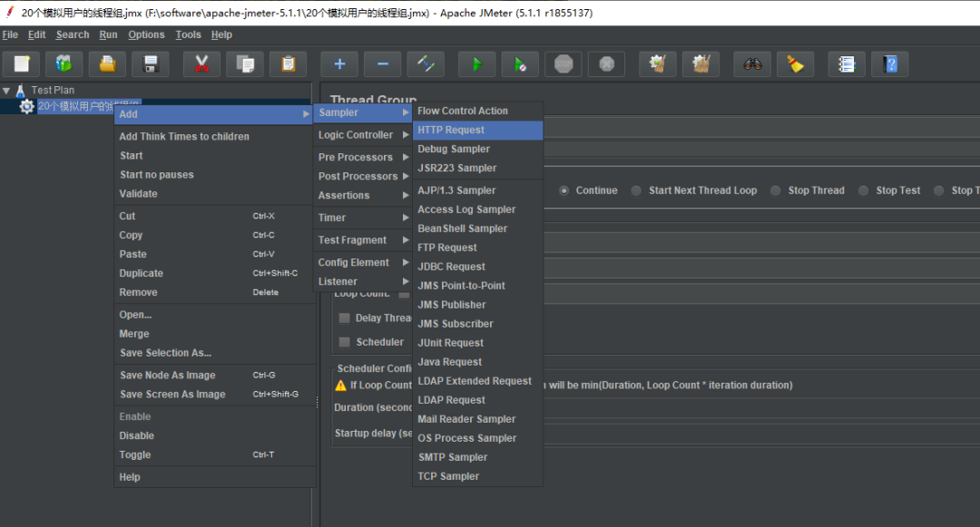Select the Stop Thread radio button
Image resolution: width=980 pixels, height=527 pixels.
[775, 190]
